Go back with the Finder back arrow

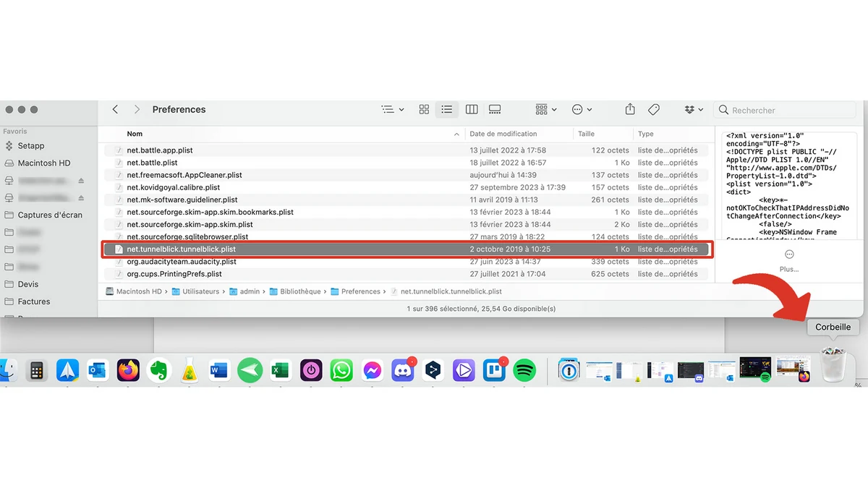115,109
